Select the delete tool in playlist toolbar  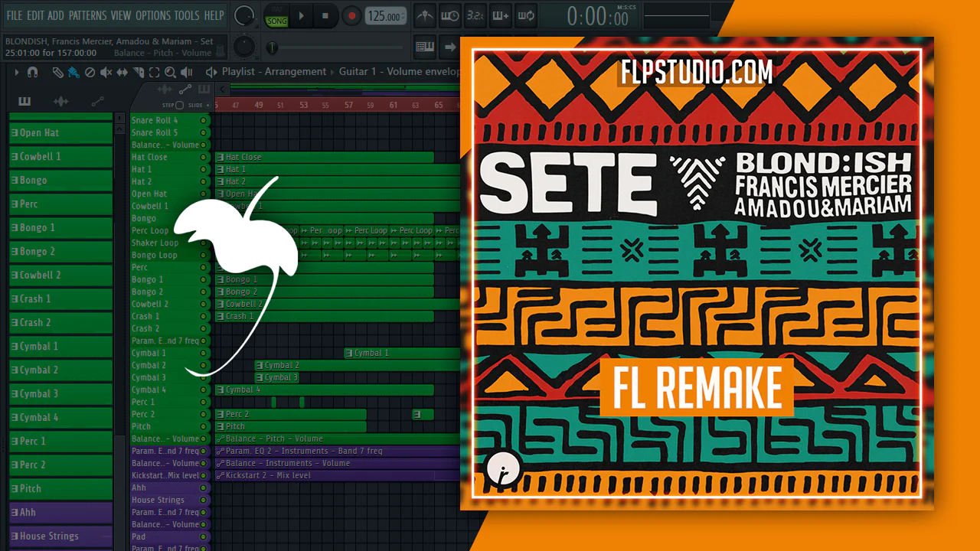[x=90, y=72]
